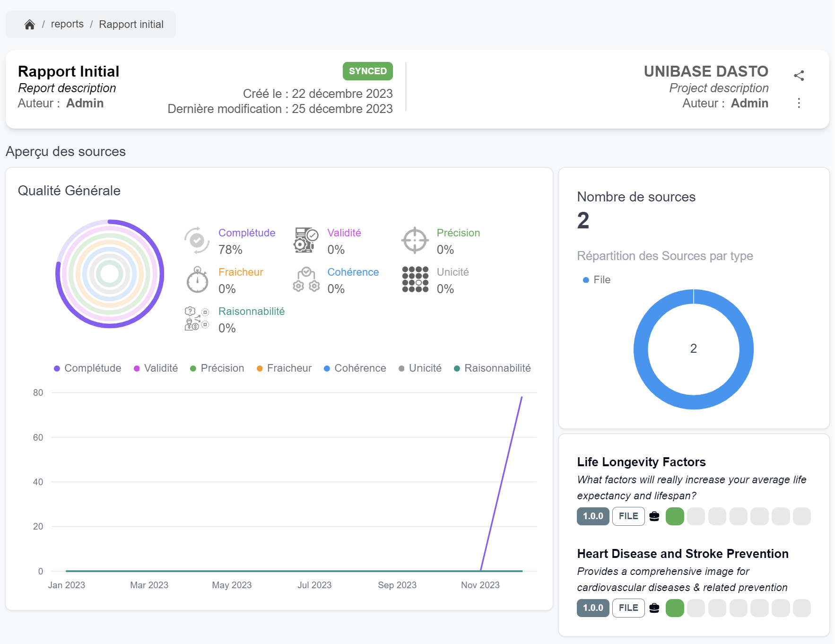Share the report via share icon
This screenshot has height=644, width=835.
(x=799, y=76)
